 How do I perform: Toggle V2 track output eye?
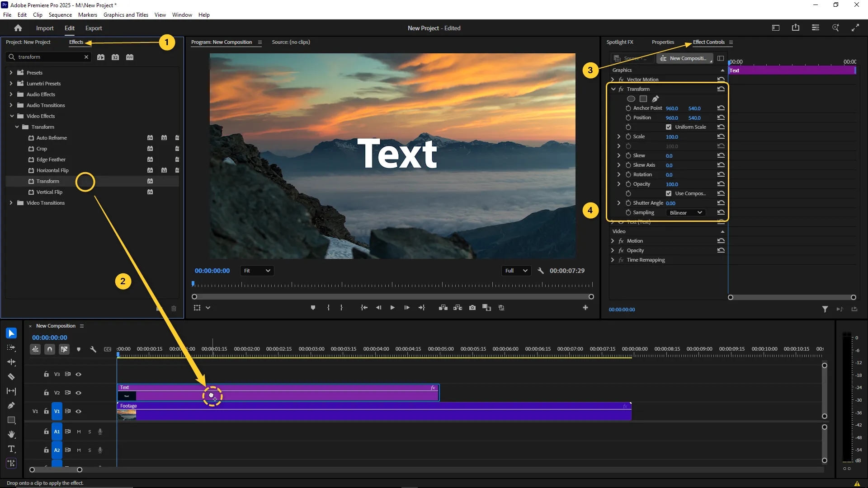[79, 393]
